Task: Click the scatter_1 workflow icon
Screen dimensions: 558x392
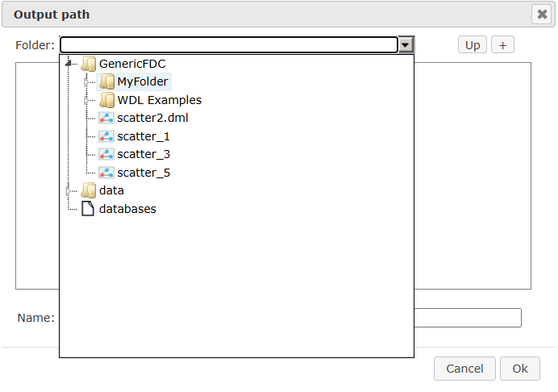Action: [106, 136]
